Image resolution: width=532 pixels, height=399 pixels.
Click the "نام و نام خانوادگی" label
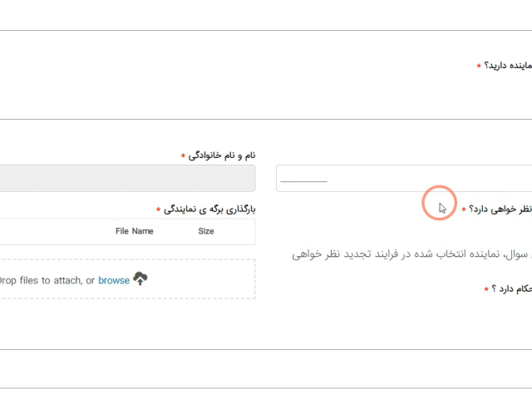222,155
